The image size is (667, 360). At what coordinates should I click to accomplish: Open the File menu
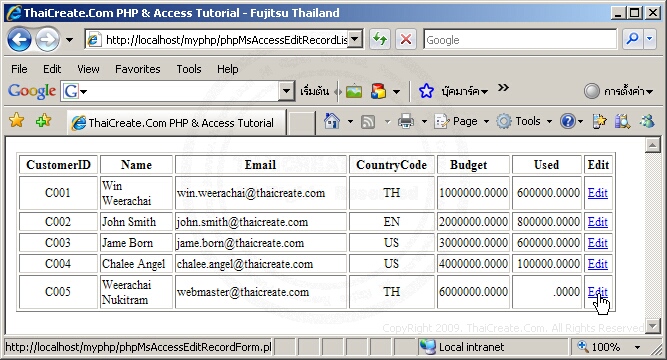pyautogui.click(x=19, y=69)
